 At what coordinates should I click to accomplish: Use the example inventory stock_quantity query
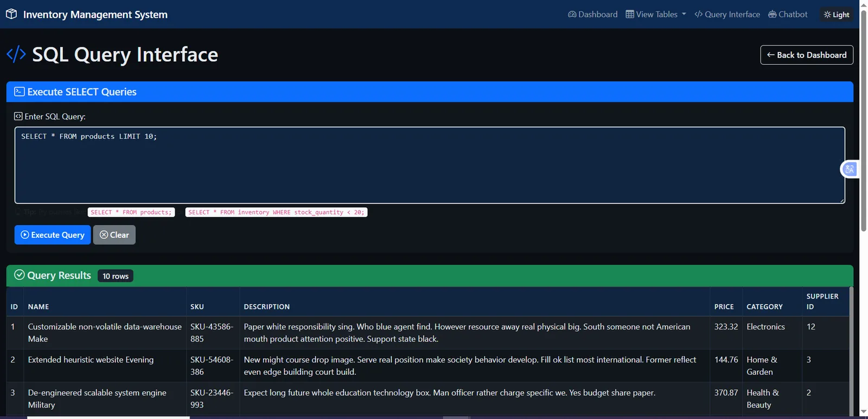click(276, 212)
